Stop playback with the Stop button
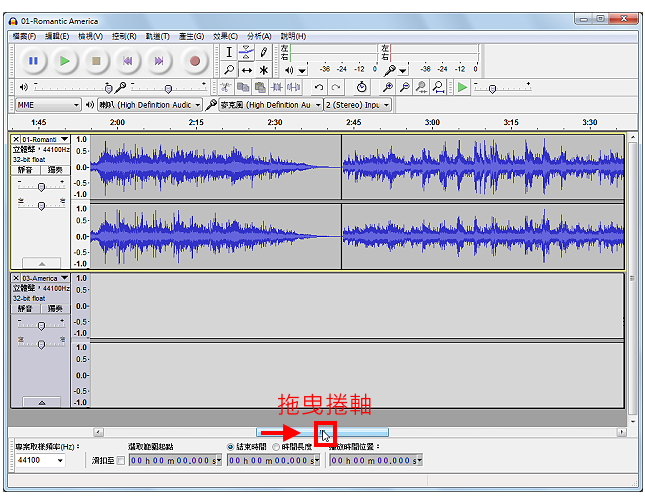 coord(96,61)
